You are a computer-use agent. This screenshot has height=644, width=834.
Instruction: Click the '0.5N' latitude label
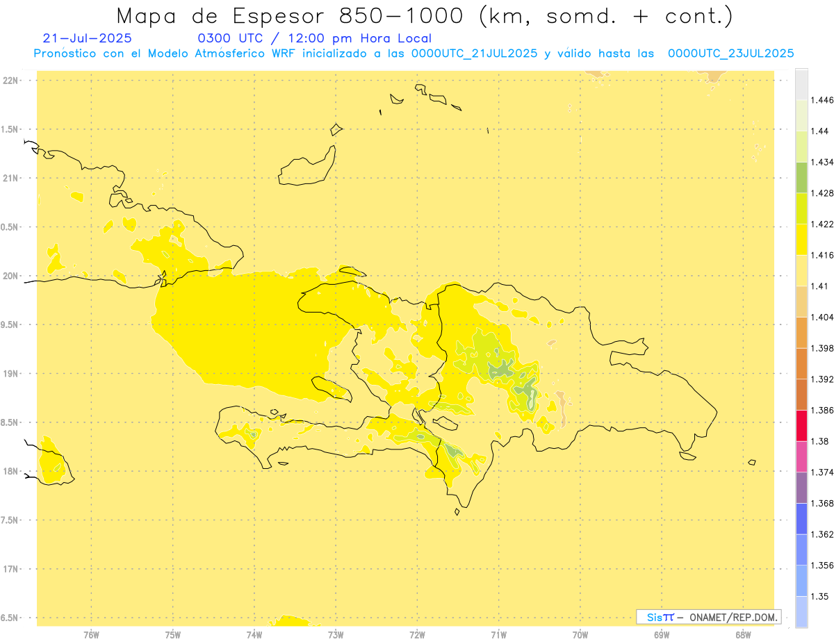[10, 227]
